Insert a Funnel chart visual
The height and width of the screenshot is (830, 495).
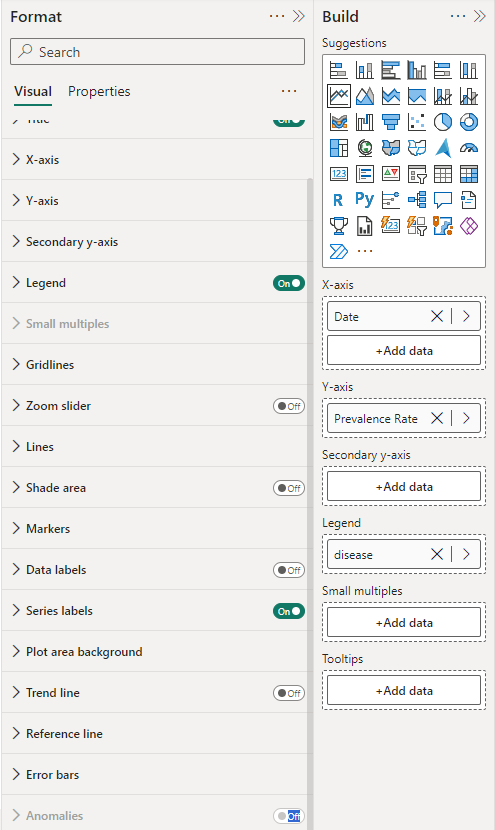(x=391, y=122)
